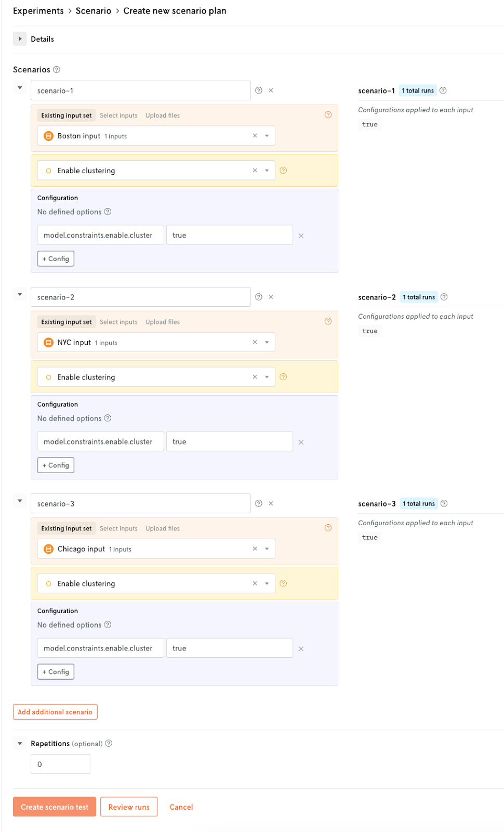The height and width of the screenshot is (832, 504).
Task: Click Create scenario test button
Action: click(x=55, y=807)
